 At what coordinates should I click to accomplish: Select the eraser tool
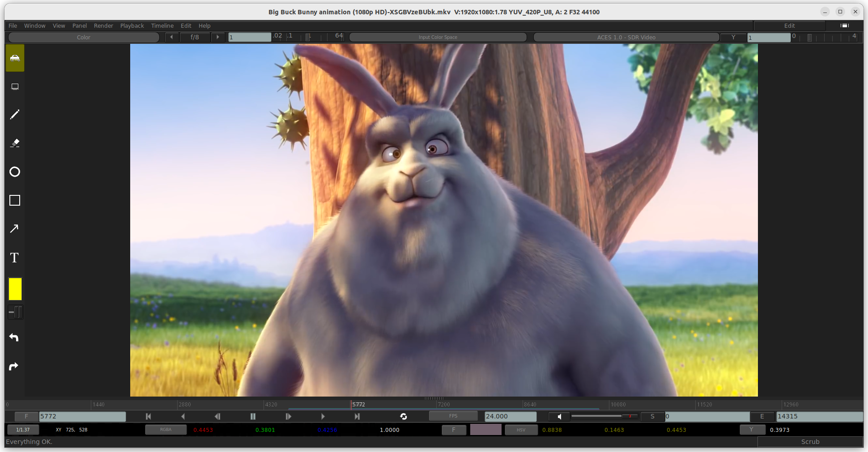click(15, 143)
